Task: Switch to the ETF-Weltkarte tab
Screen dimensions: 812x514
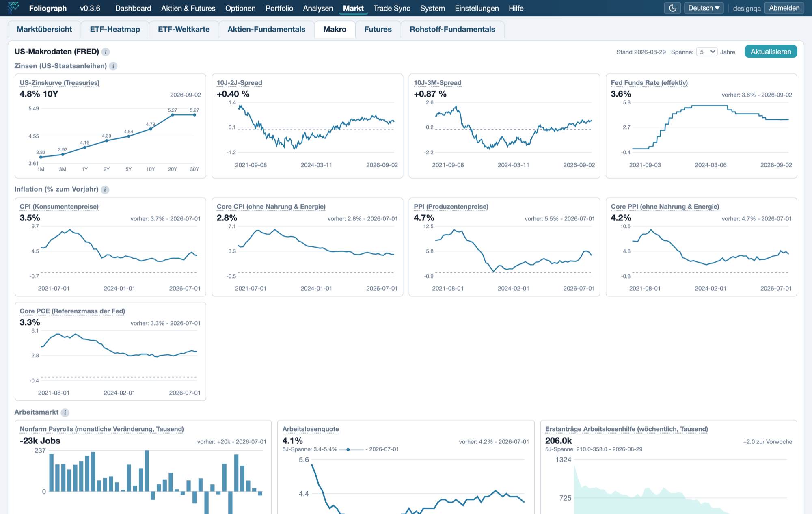Action: pyautogui.click(x=184, y=29)
